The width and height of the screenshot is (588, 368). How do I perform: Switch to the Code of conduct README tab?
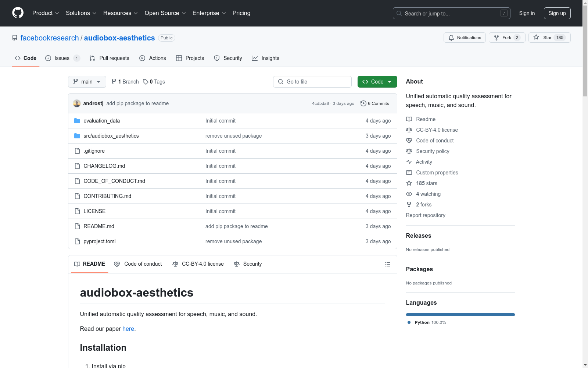pyautogui.click(x=138, y=264)
